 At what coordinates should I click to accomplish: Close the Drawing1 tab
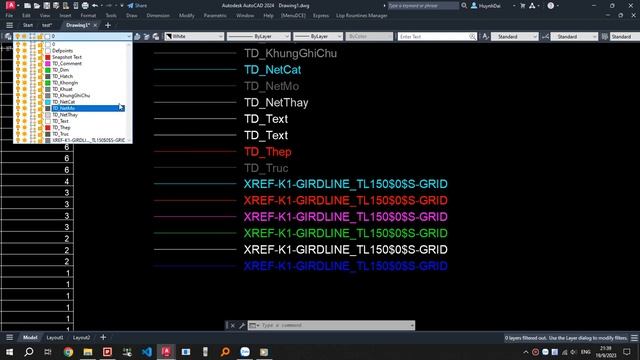point(95,25)
